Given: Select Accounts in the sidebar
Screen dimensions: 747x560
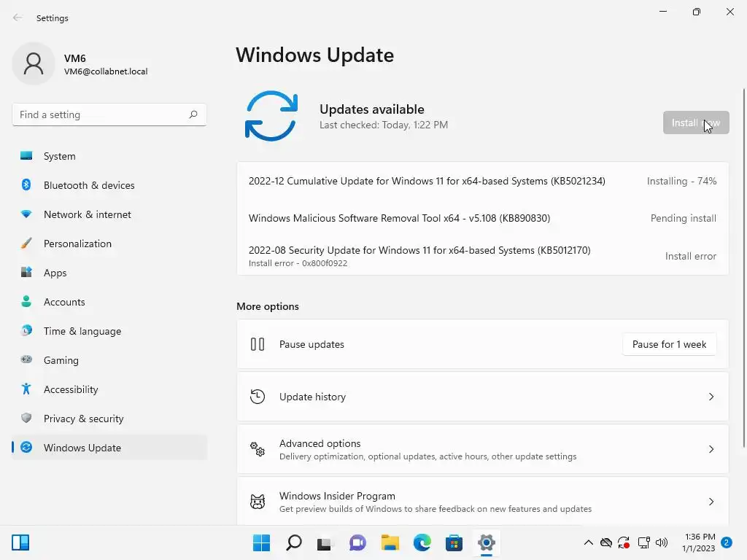Looking at the screenshot, I should pos(109,302).
